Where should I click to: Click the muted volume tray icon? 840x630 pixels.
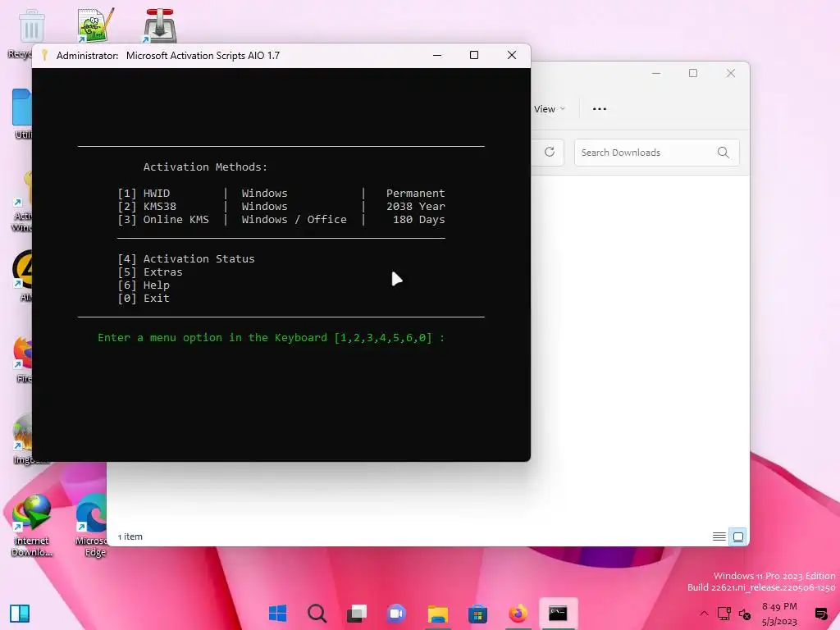745,614
